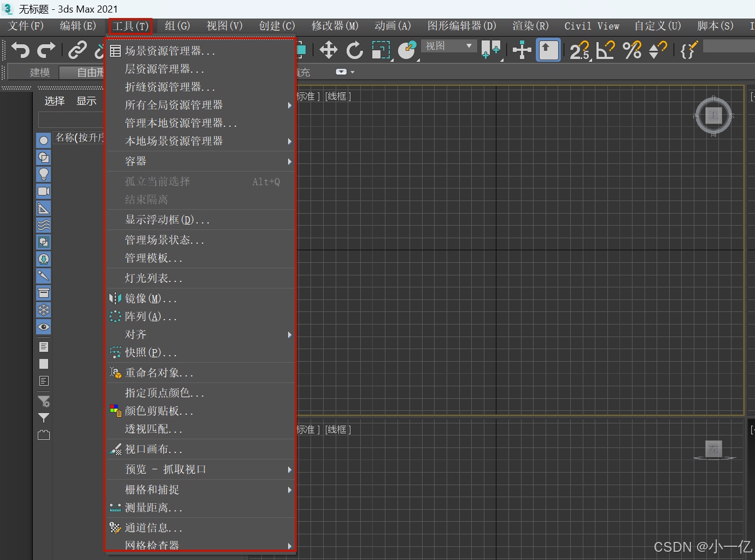Expand the 所有全局资源管理器 submenu
The width and height of the screenshot is (755, 560).
point(201,105)
